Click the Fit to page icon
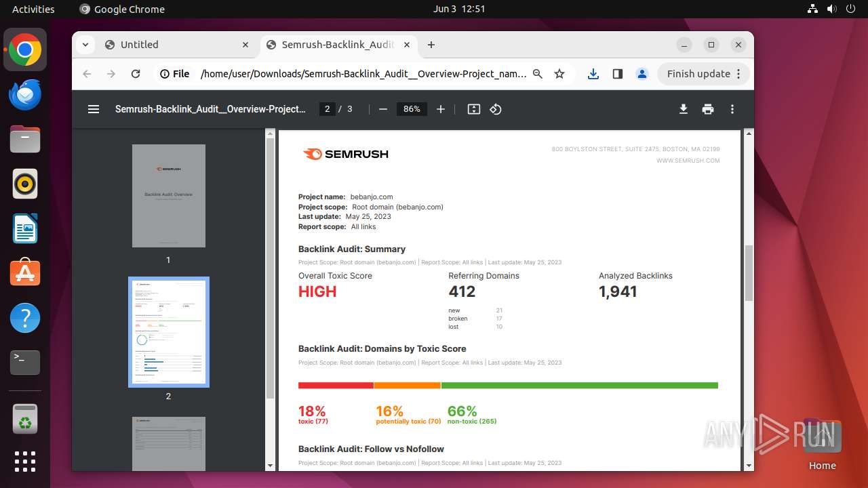The height and width of the screenshot is (488, 868). click(x=474, y=109)
